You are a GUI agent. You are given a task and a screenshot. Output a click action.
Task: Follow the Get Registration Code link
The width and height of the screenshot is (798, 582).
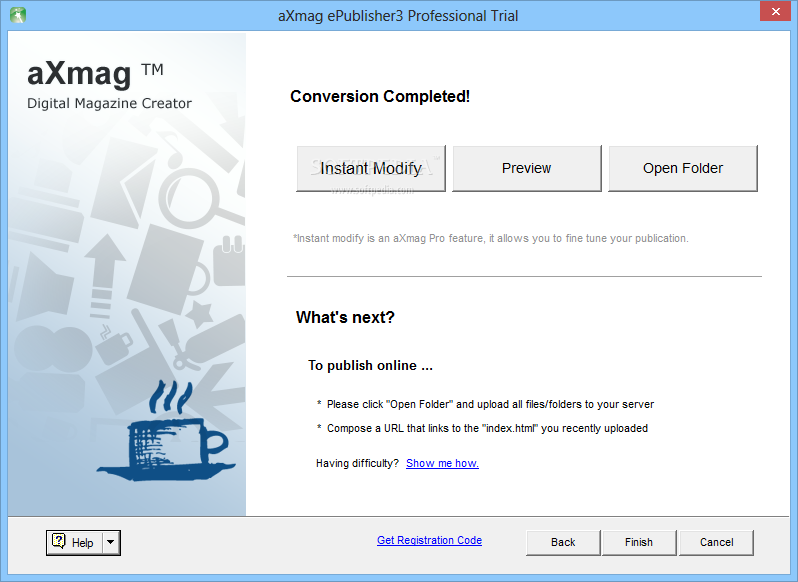[429, 540]
